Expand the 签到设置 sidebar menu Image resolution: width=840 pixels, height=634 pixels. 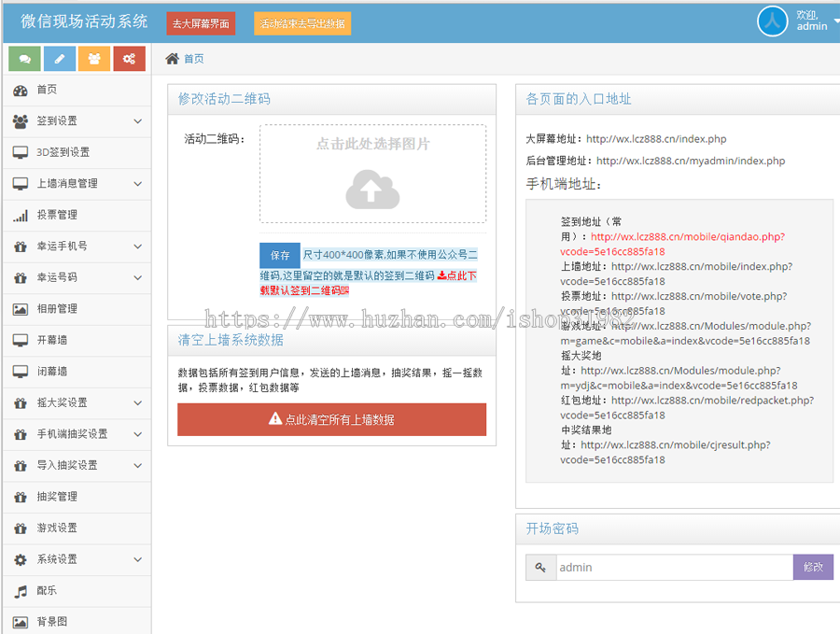(137, 121)
